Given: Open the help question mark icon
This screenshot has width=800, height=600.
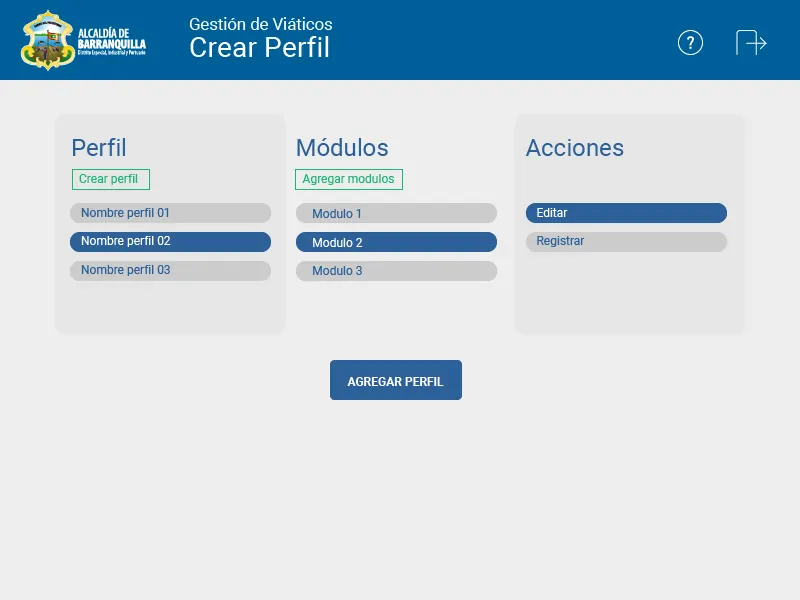Looking at the screenshot, I should (x=690, y=43).
